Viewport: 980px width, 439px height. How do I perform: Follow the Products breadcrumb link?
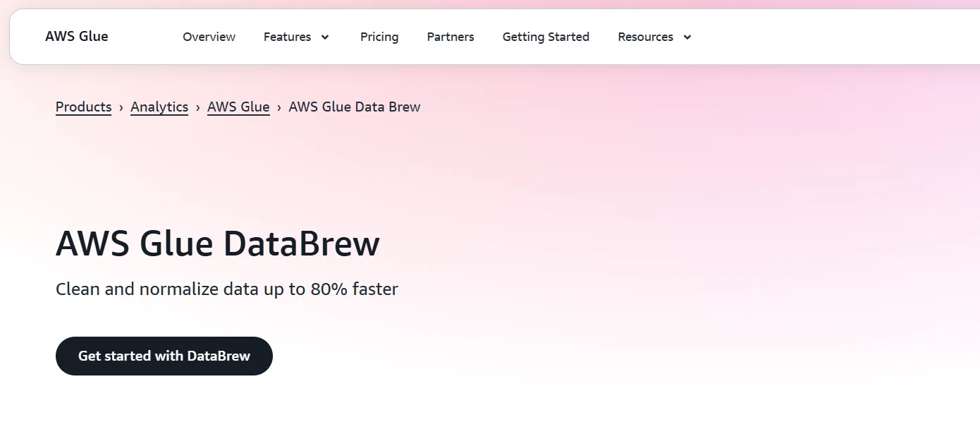point(83,107)
